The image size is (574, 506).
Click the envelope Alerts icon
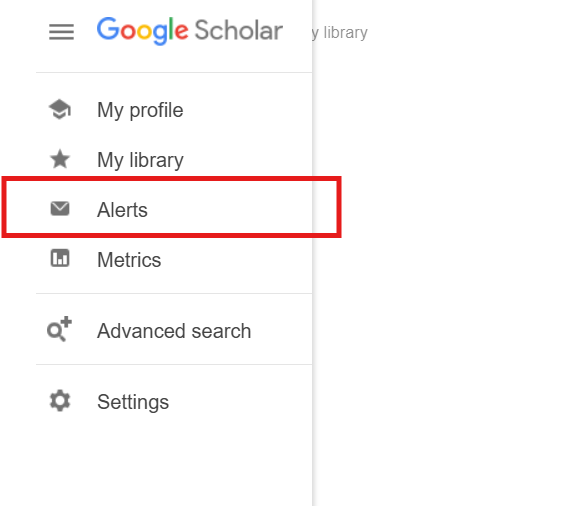pos(60,209)
